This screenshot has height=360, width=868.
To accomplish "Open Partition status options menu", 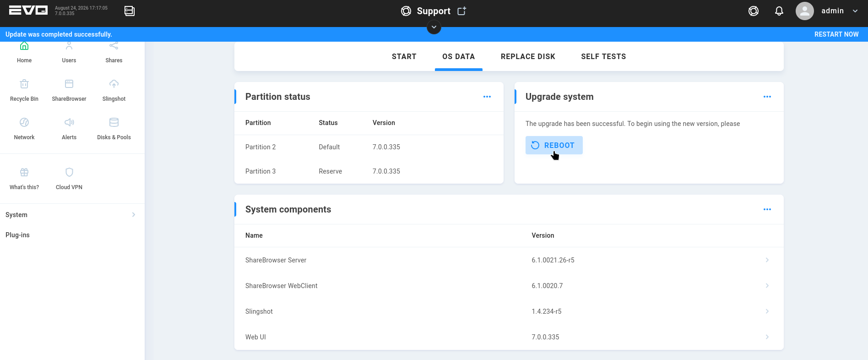I will (x=487, y=97).
